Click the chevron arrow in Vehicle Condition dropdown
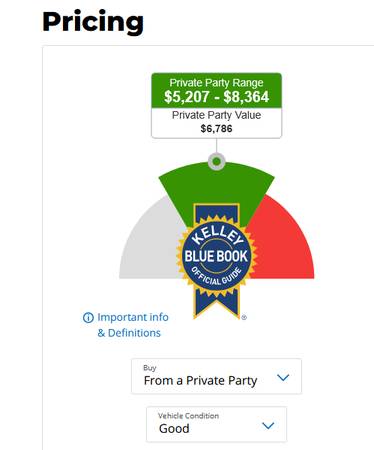Viewport: 374px width, 450px height. 268,425
